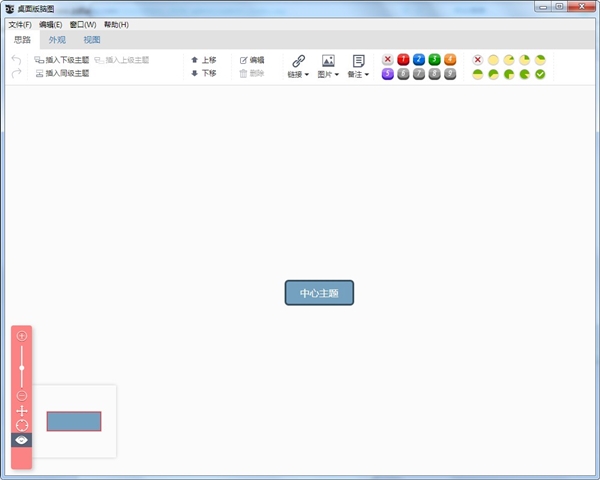Click the zoom slider handle
Screen dimensions: 600x480
pos(22,368)
